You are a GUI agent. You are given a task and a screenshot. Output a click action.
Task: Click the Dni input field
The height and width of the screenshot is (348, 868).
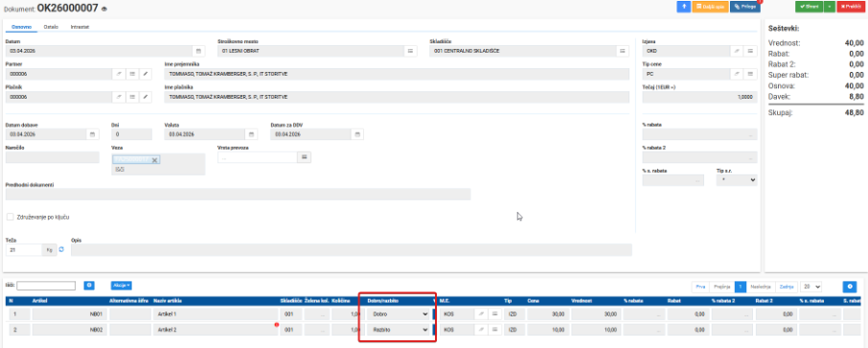pyautogui.click(x=131, y=134)
